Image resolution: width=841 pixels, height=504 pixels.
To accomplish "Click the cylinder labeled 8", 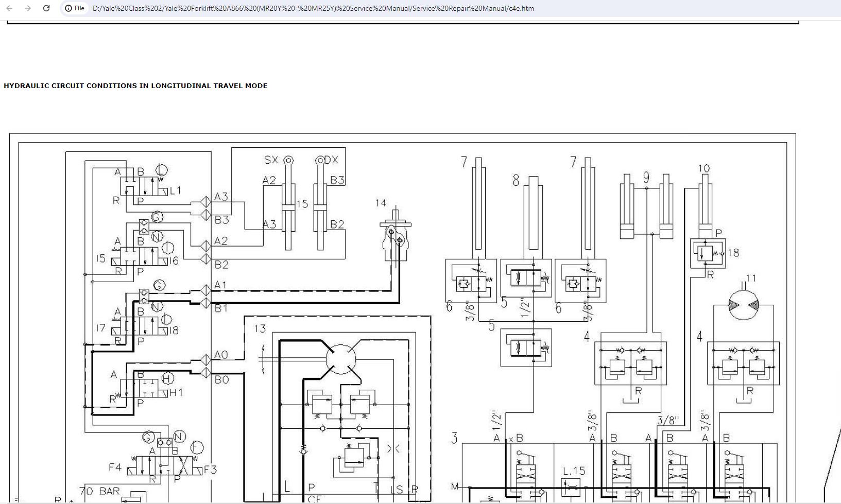I will click(533, 216).
